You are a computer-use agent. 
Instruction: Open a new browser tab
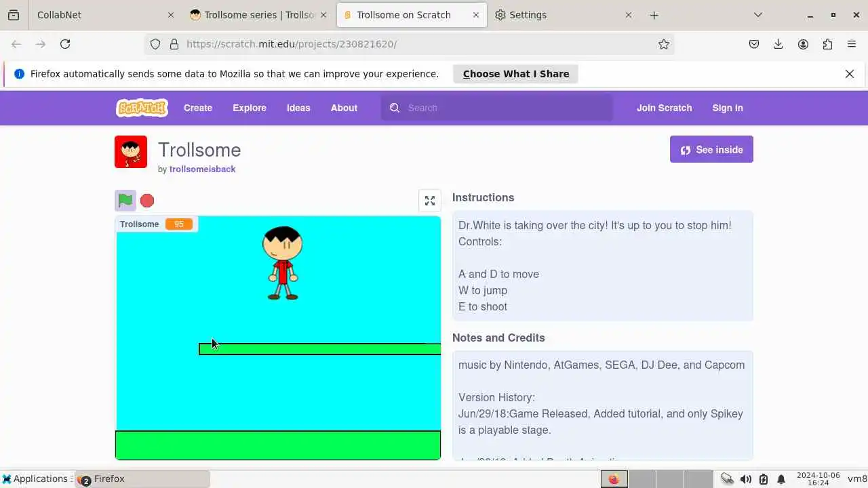pyautogui.click(x=654, y=15)
